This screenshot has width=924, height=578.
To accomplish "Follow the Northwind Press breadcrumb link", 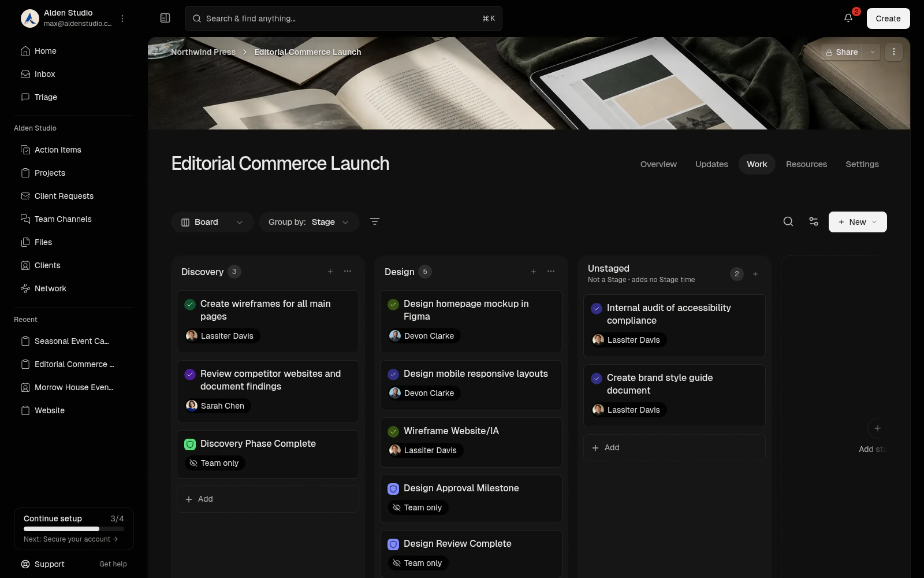I will tap(203, 52).
